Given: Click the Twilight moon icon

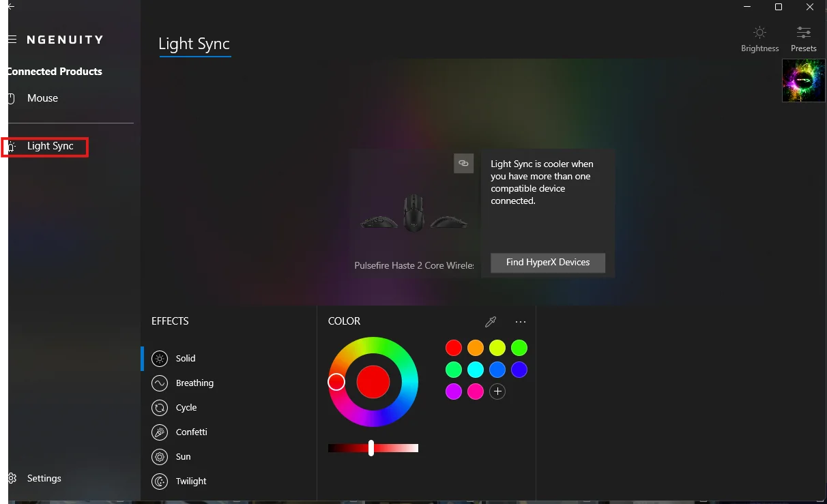Looking at the screenshot, I should pos(160,481).
